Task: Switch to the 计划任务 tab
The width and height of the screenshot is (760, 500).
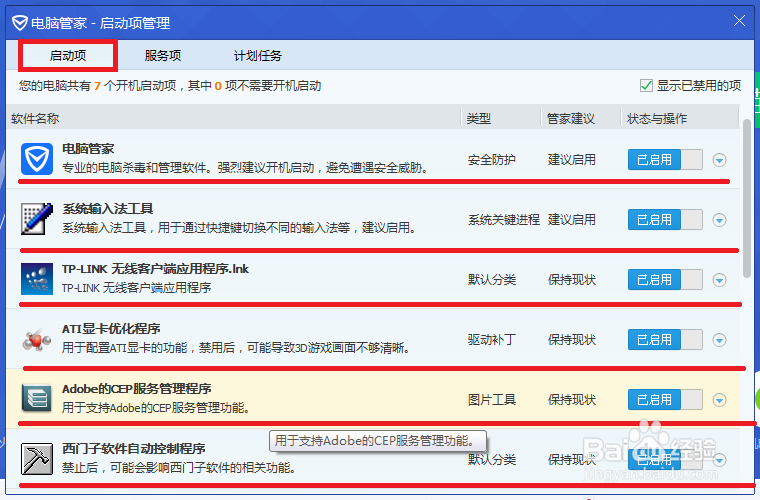Action: point(257,55)
